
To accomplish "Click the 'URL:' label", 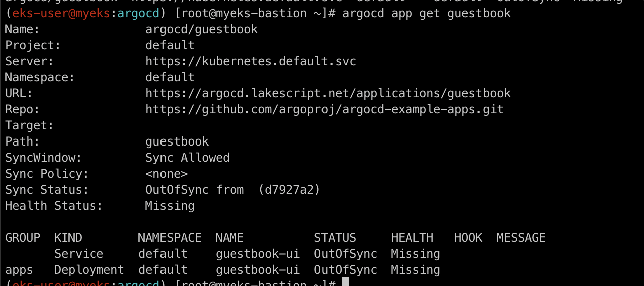I will tap(19, 94).
